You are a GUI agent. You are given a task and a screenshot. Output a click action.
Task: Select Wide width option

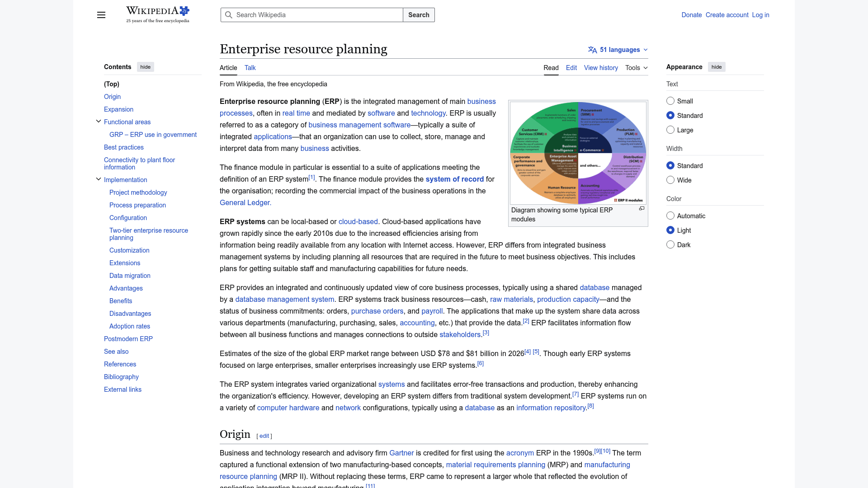point(670,180)
